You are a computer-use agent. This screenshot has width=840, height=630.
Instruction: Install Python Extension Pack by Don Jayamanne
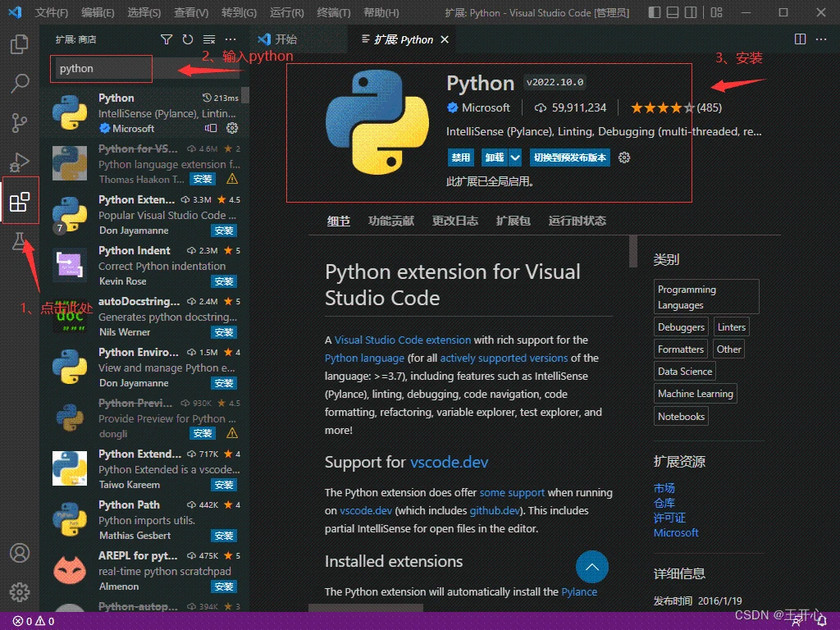click(x=223, y=231)
